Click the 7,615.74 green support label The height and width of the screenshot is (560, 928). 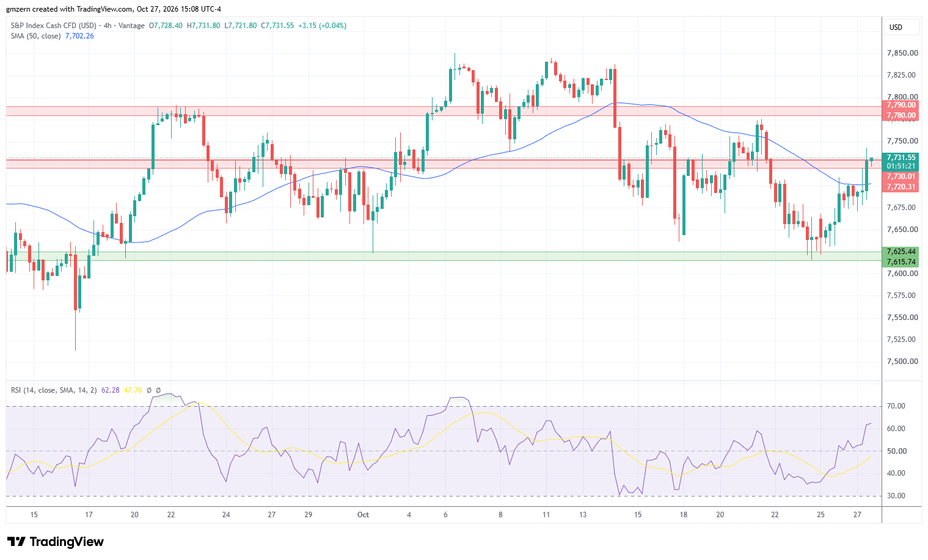pos(901,262)
